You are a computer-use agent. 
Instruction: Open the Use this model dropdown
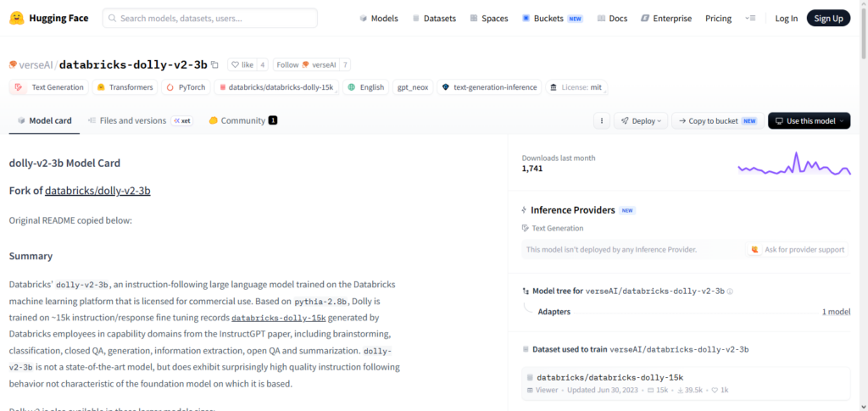point(809,120)
